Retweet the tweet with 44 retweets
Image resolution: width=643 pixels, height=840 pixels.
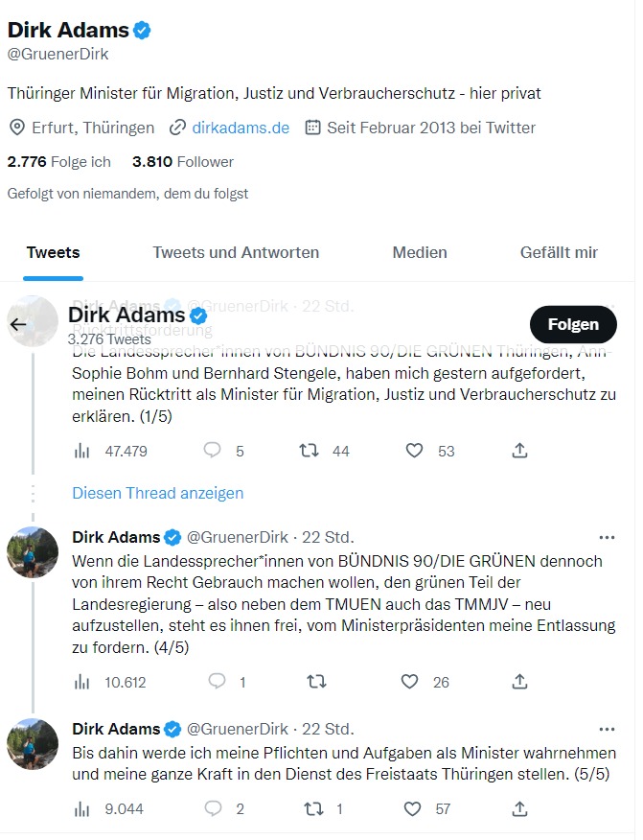tap(310, 450)
